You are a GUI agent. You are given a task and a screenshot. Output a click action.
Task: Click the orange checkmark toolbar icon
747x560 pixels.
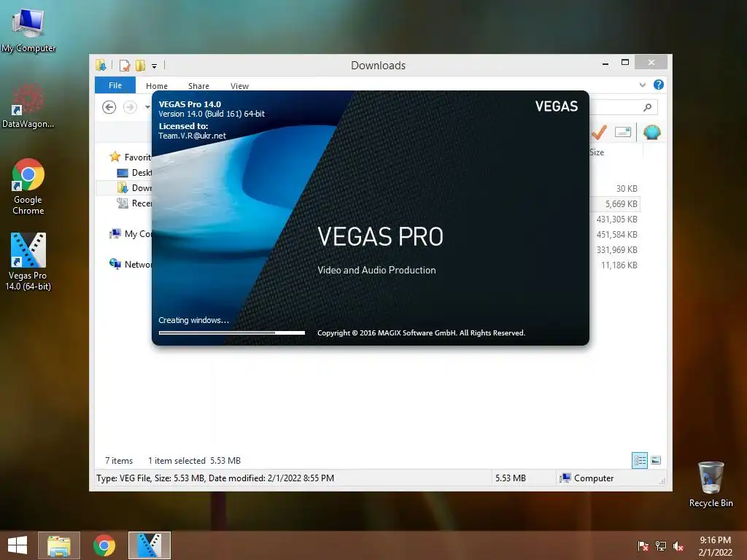(x=599, y=132)
